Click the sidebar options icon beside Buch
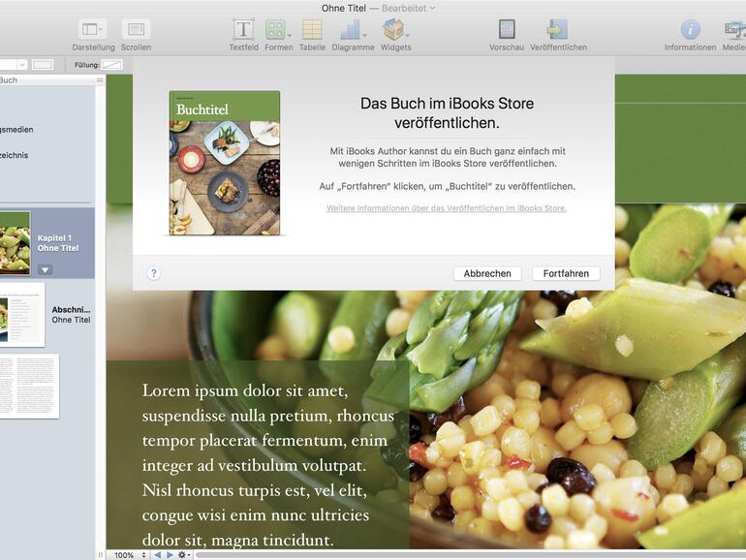Screen dimensions: 746x560 [100, 80]
